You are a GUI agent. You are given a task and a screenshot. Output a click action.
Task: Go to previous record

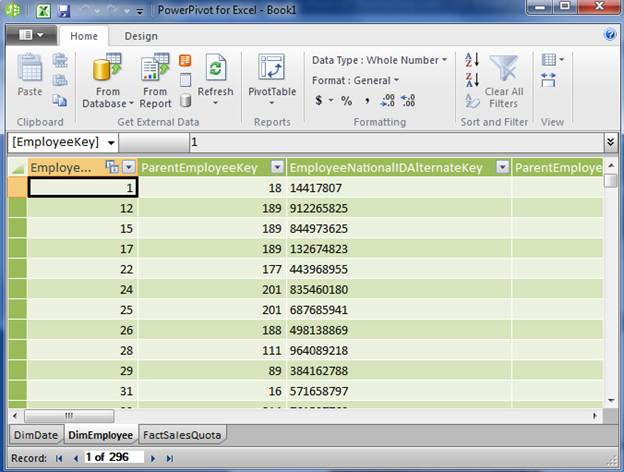coord(76,458)
